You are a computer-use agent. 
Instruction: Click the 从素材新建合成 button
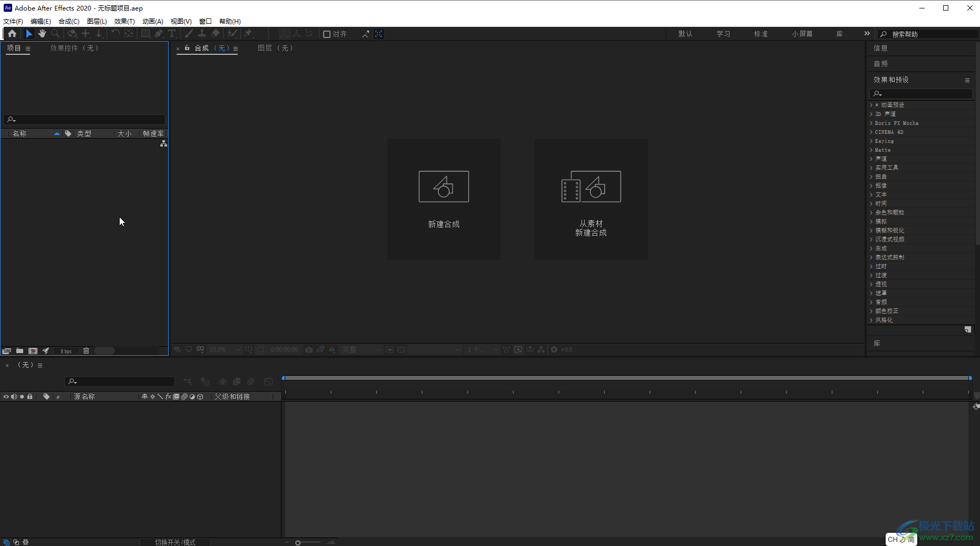[591, 199]
